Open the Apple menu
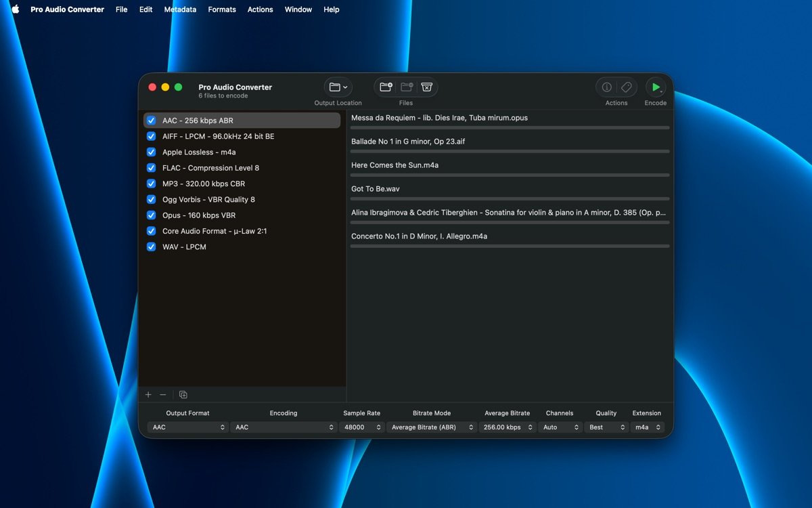812x508 pixels. [16, 9]
